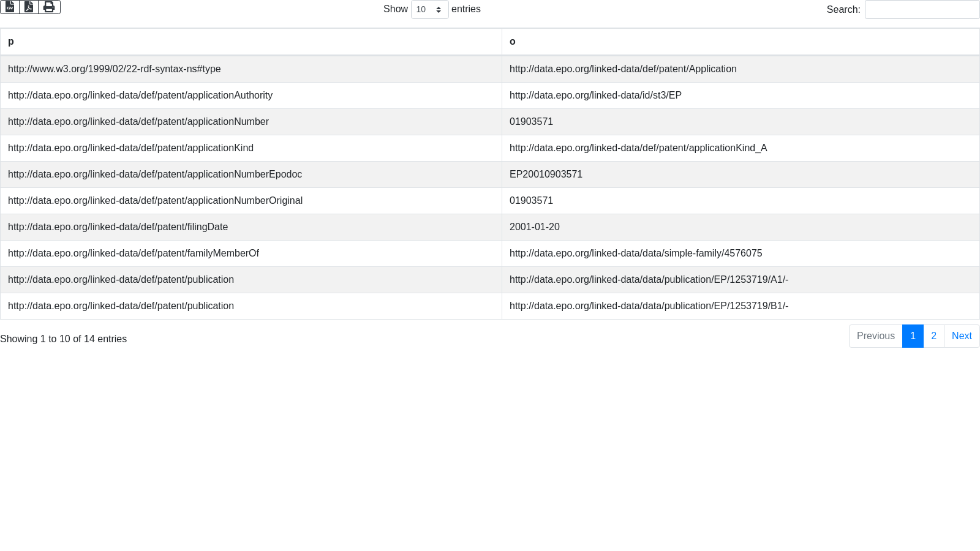Image resolution: width=980 pixels, height=551 pixels.
Task: Export the table as CSV
Action: pos(10,7)
